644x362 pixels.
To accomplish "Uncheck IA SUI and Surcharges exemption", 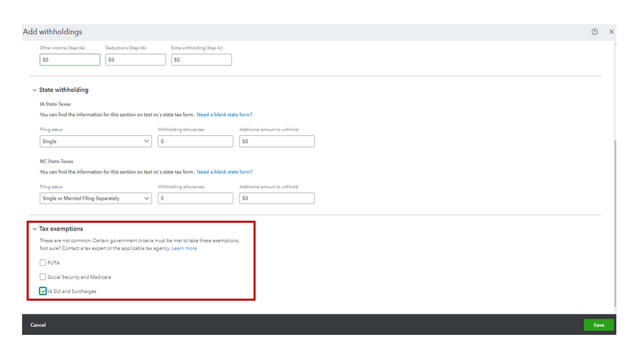I will (x=43, y=291).
